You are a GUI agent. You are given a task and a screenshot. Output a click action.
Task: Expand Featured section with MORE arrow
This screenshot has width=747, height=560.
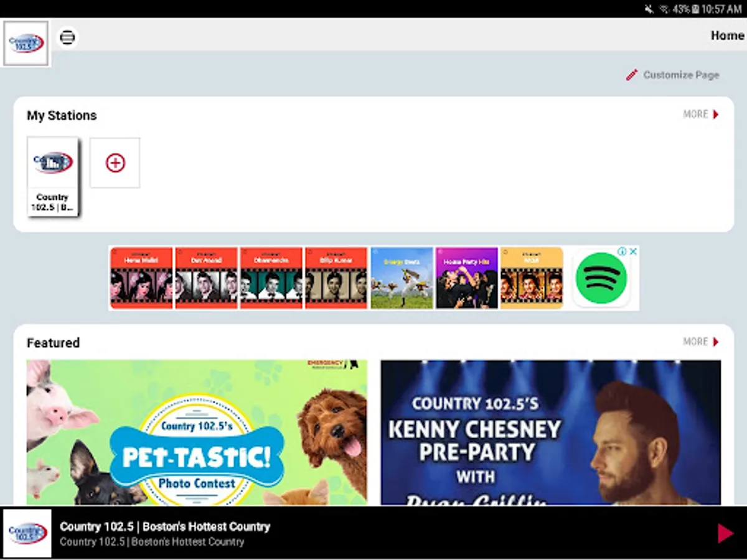point(701,342)
